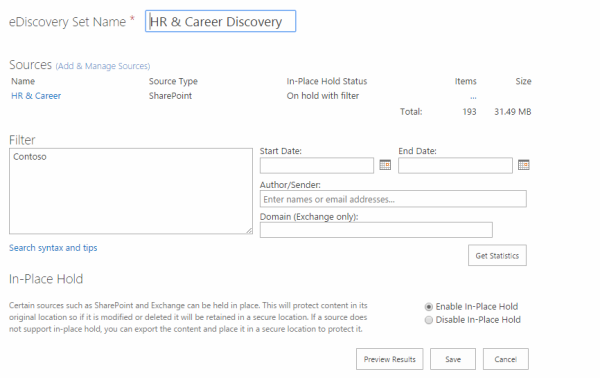Open Search syntax and tips link

click(x=53, y=248)
